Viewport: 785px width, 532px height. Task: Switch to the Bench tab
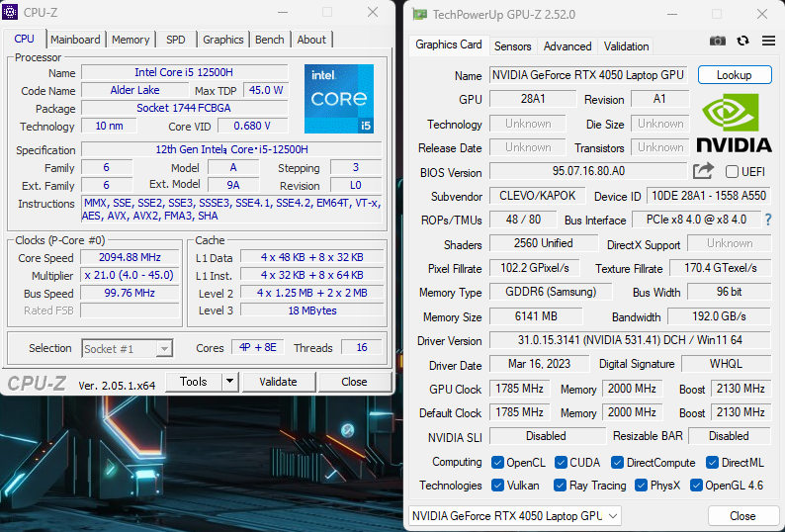269,40
